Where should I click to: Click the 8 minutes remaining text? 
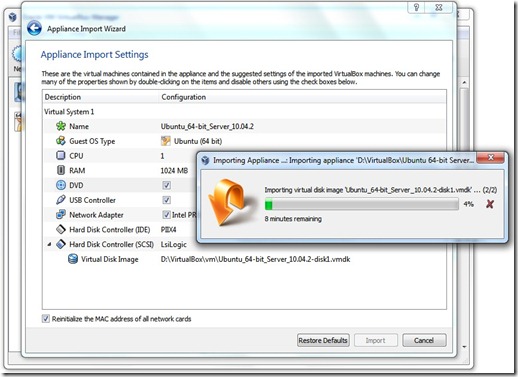point(293,219)
